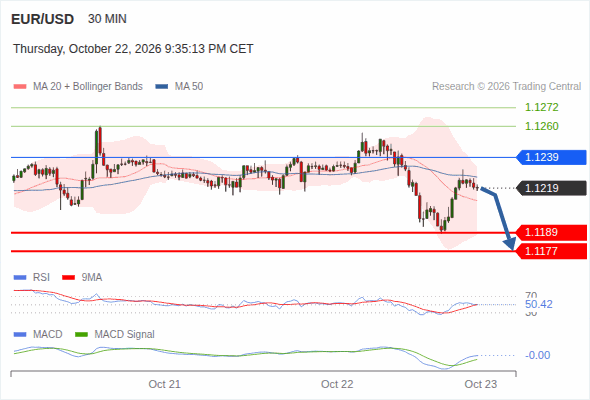This screenshot has height=400, width=590.
Task: Select the red 1.1189 support price tag
Action: click(552, 233)
